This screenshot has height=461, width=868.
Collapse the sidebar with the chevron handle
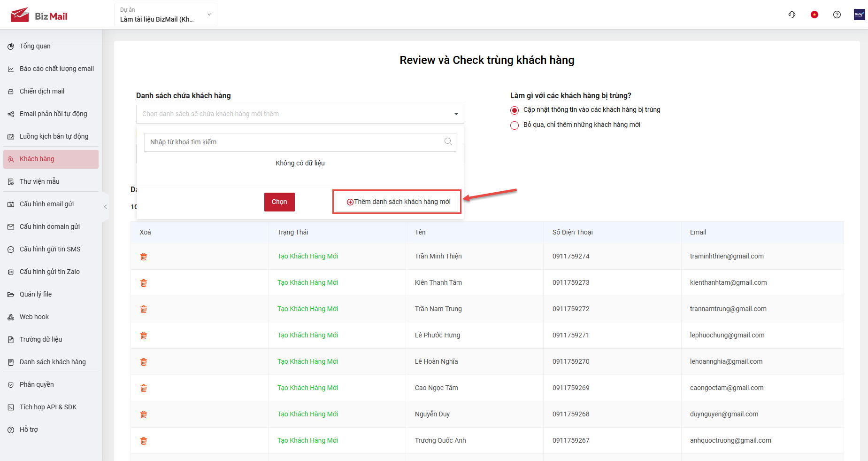coord(106,207)
